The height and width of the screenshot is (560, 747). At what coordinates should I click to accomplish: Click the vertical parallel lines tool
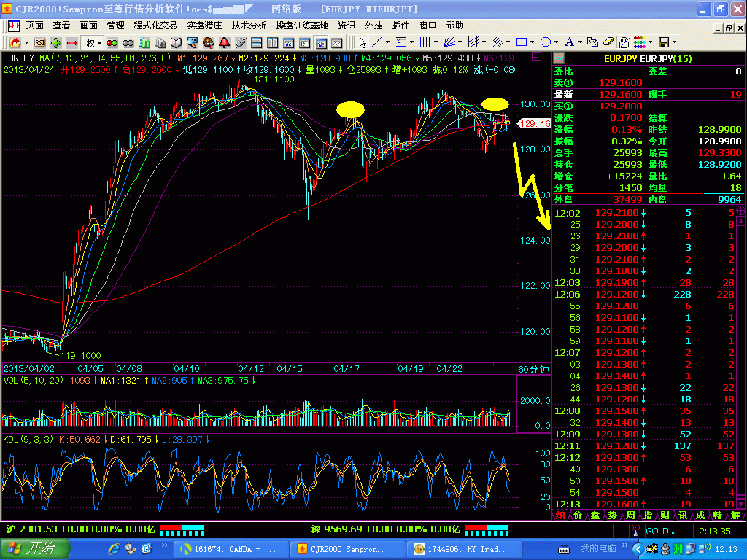pos(425,42)
